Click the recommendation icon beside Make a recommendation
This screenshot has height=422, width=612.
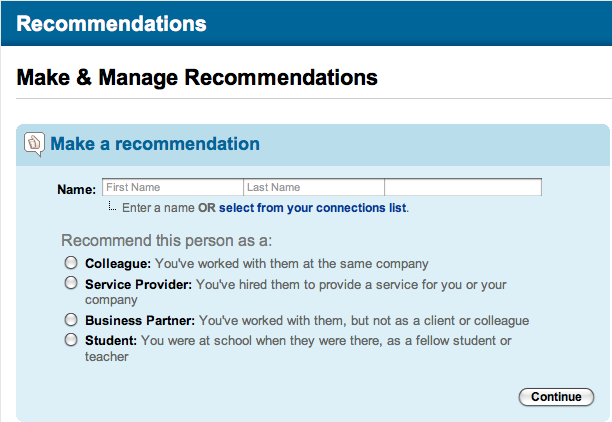click(x=34, y=144)
